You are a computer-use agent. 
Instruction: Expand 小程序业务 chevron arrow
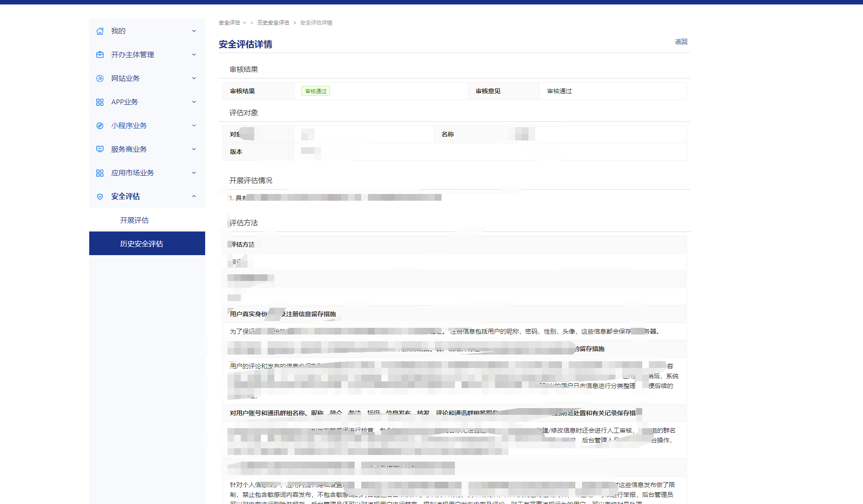click(194, 126)
